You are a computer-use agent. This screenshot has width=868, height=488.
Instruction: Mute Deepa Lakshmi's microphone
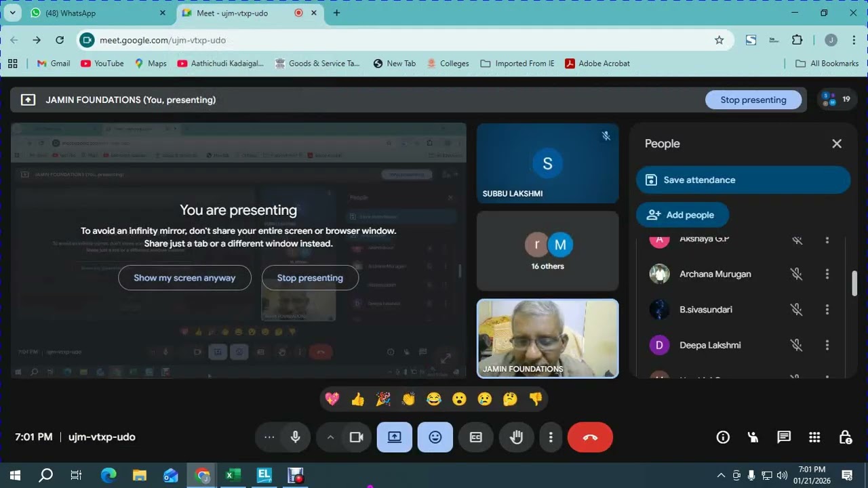[x=797, y=345]
